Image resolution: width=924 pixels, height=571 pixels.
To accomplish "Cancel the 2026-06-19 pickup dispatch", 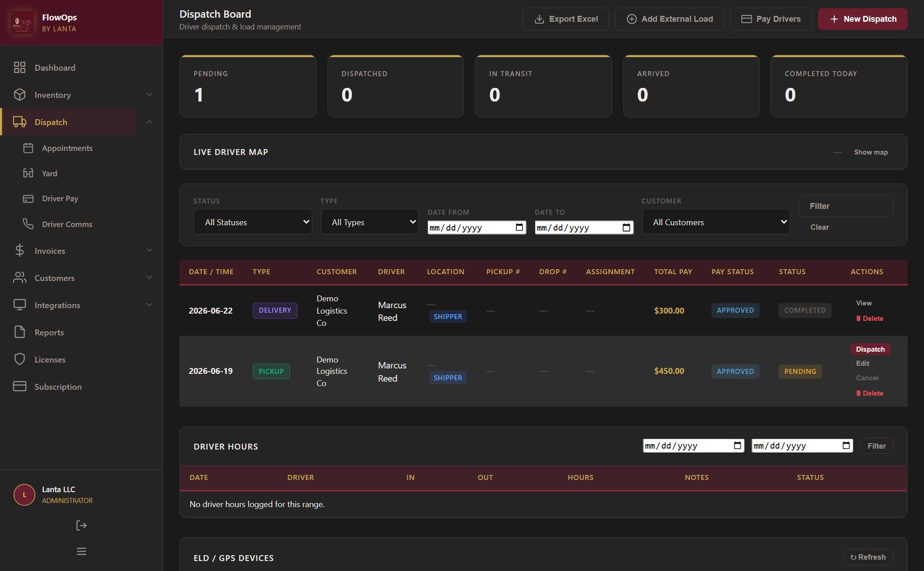I will [867, 378].
